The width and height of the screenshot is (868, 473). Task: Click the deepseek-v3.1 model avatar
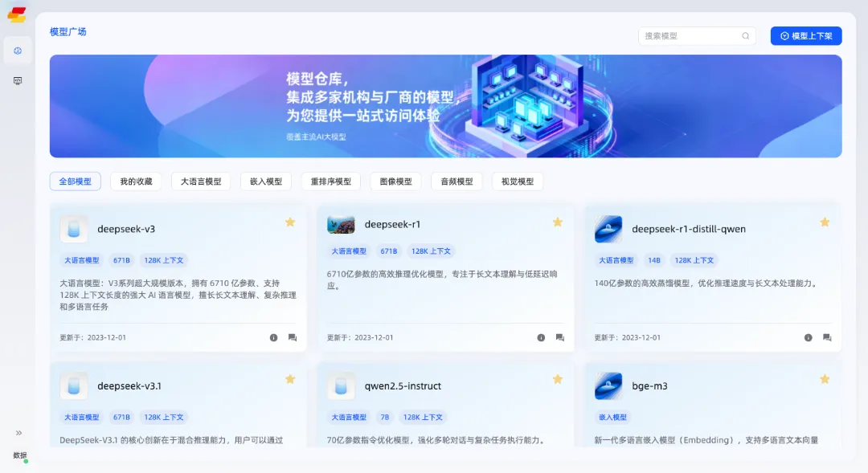[74, 386]
